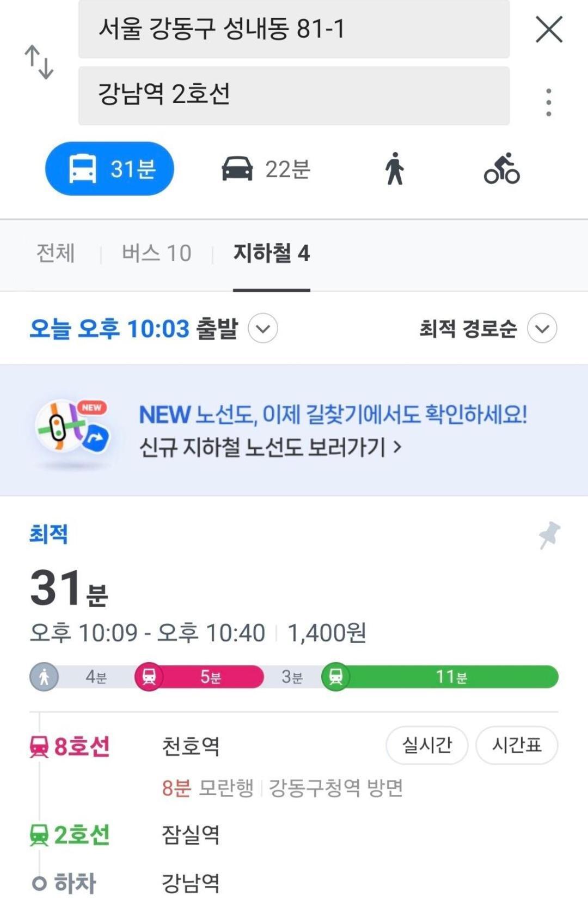588x898 pixels.
Task: Swap origin and destination with arrows icon
Action: 39,62
